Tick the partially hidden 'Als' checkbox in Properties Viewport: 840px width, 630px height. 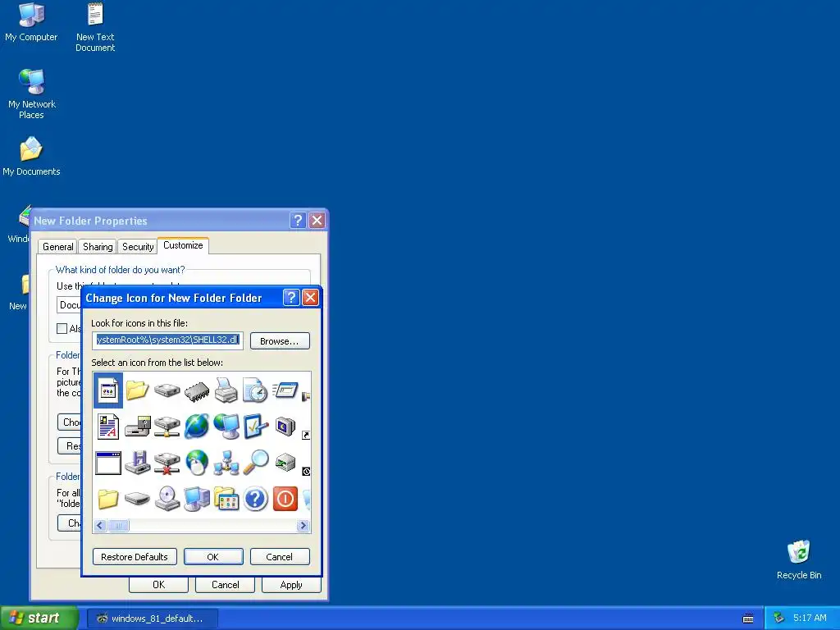62,328
